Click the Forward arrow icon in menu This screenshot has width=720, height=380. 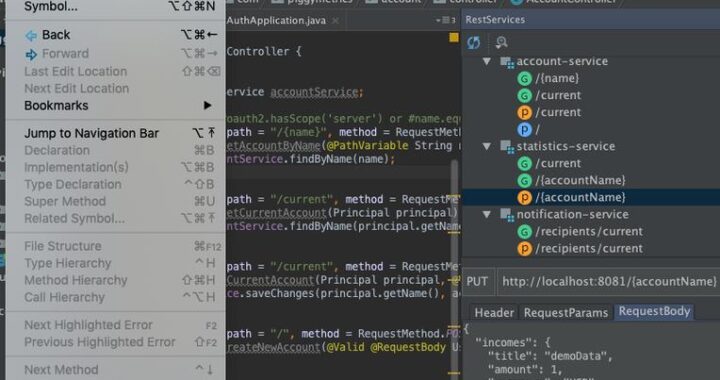click(31, 55)
